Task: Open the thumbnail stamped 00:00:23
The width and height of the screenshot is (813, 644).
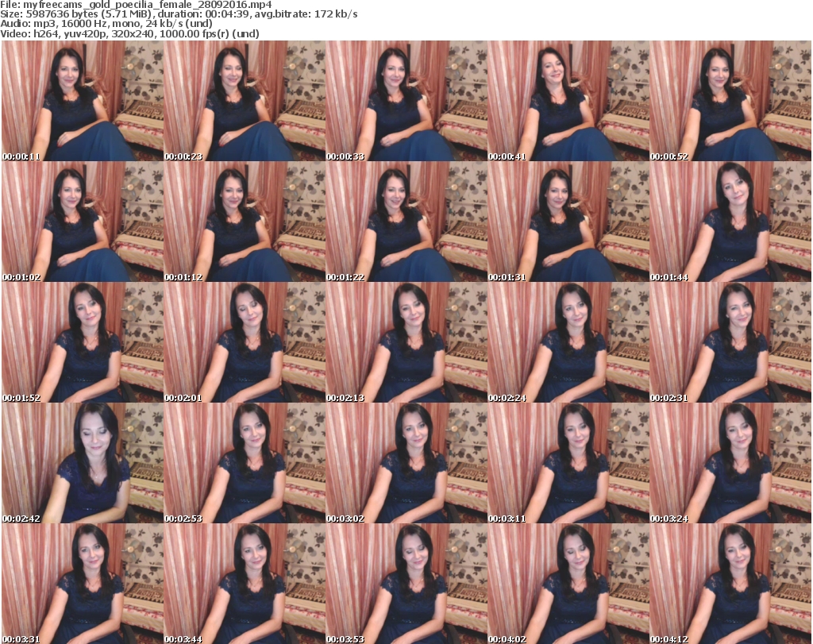Action: pos(245,101)
